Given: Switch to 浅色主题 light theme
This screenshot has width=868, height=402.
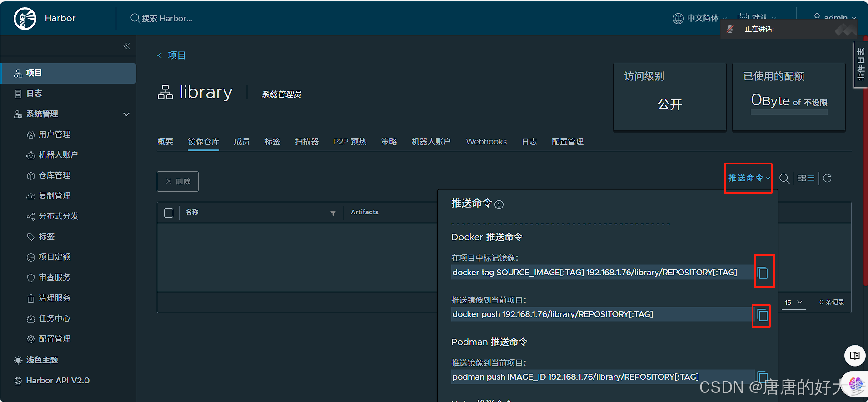Looking at the screenshot, I should click(x=42, y=360).
